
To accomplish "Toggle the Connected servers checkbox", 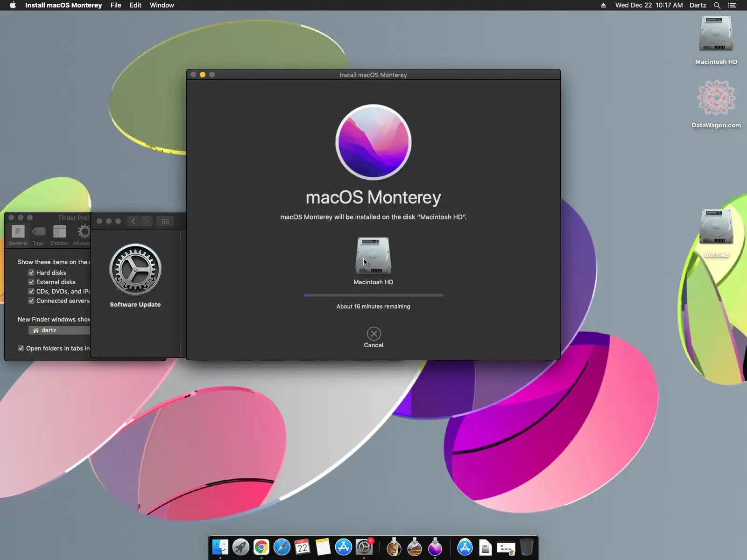I will pos(31,301).
